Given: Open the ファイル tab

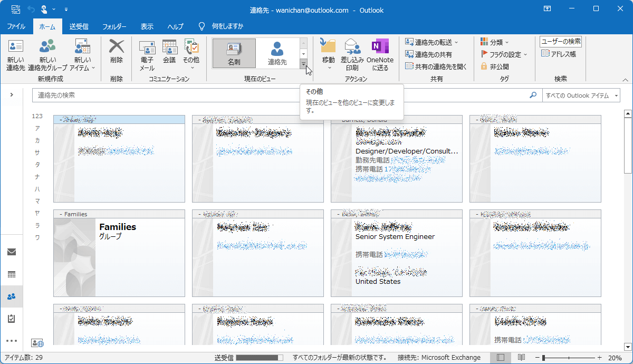Looking at the screenshot, I should point(16,26).
